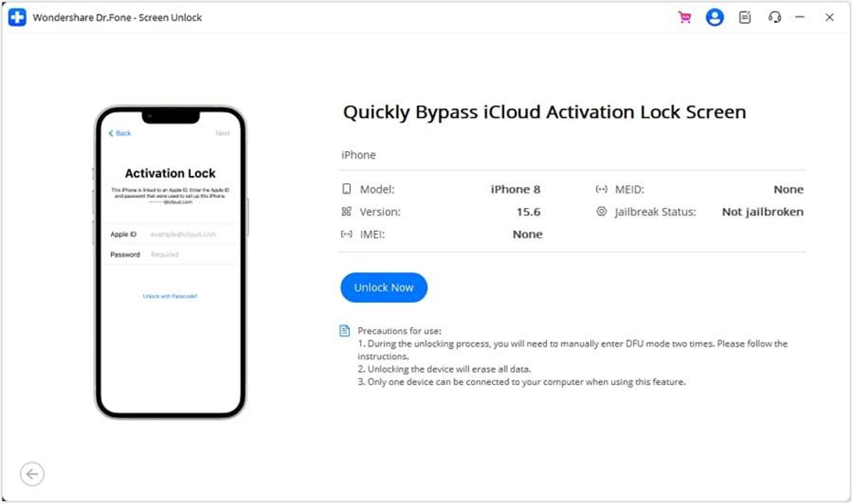Screen dimensions: 853x504
Task: Click the precautions document icon
Action: click(345, 331)
